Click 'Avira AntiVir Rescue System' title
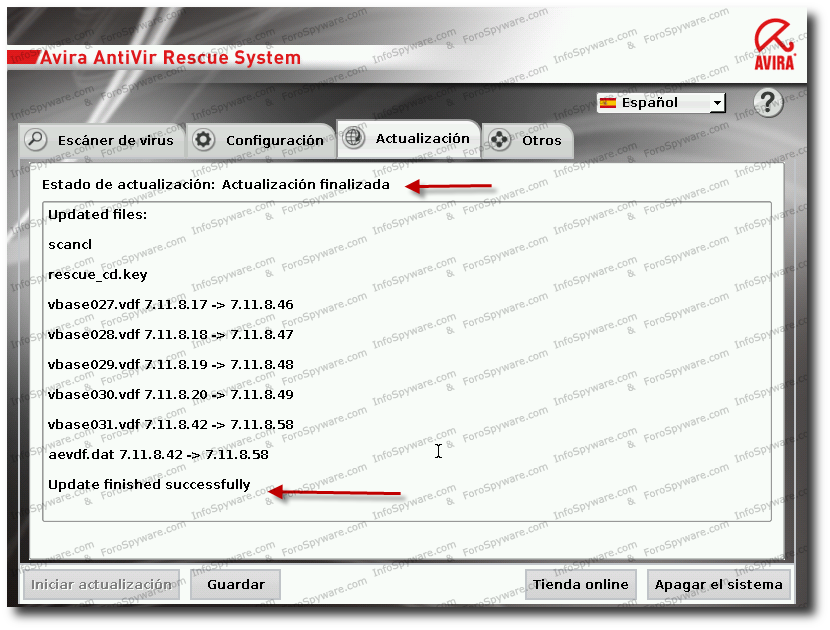The image size is (830, 630). (x=170, y=57)
